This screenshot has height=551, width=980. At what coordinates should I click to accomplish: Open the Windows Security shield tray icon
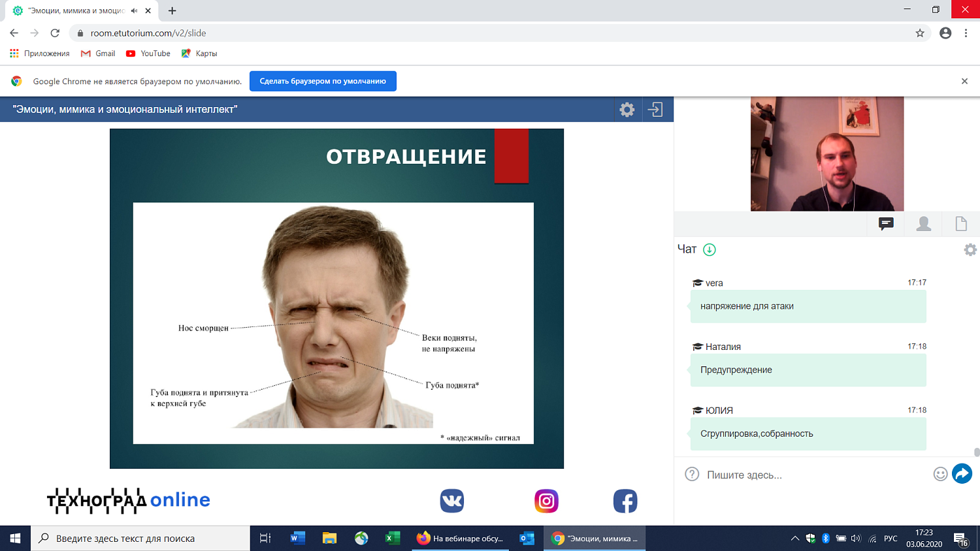(x=811, y=539)
